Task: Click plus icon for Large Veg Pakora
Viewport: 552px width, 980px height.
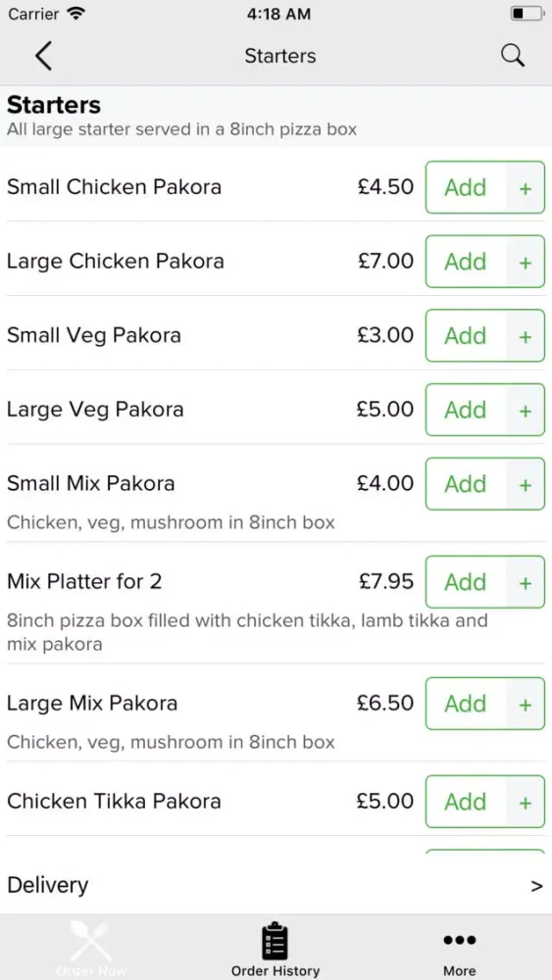Action: click(526, 410)
